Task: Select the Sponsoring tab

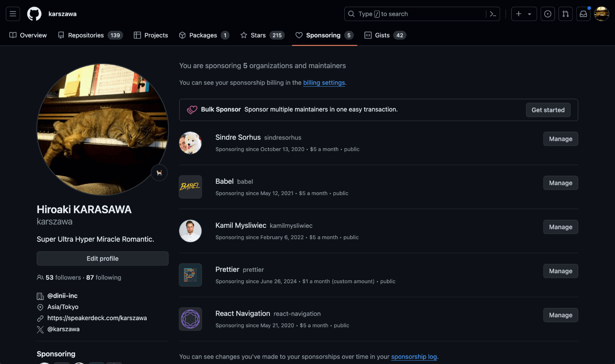Action: [325, 35]
